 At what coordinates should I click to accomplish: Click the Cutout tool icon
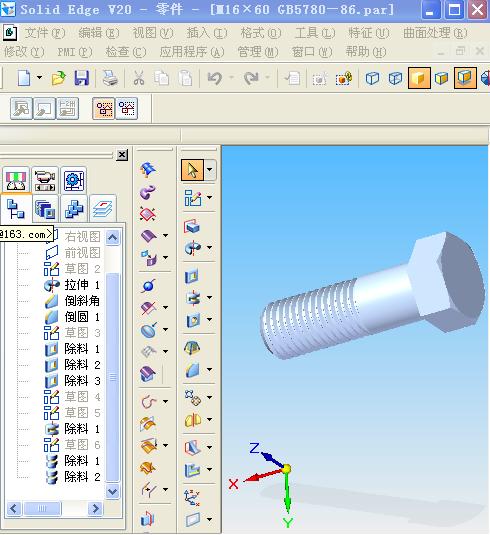192,276
